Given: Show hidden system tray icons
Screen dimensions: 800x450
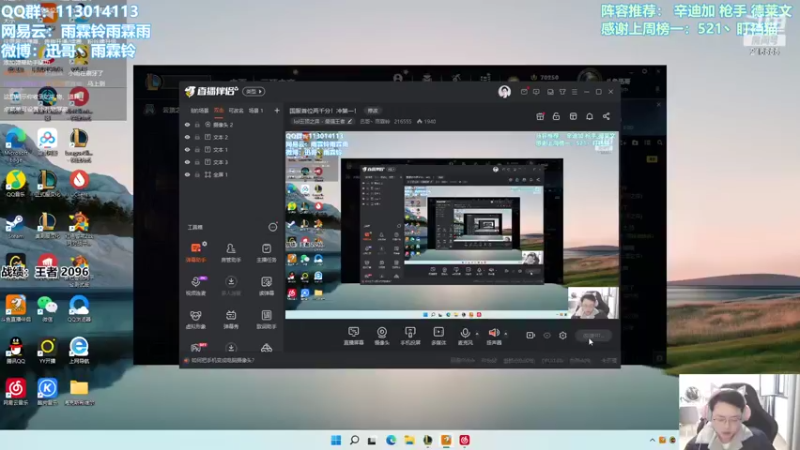Looking at the screenshot, I should (x=652, y=440).
